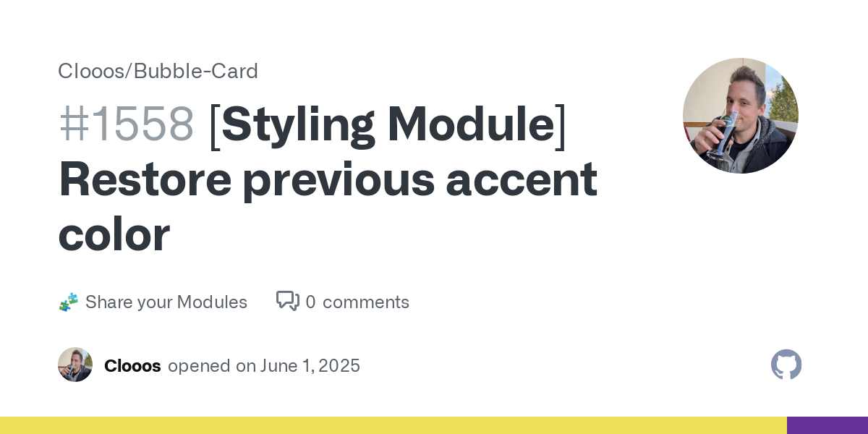The height and width of the screenshot is (434, 868).
Task: Click the word "color" in the title
Action: (x=114, y=234)
